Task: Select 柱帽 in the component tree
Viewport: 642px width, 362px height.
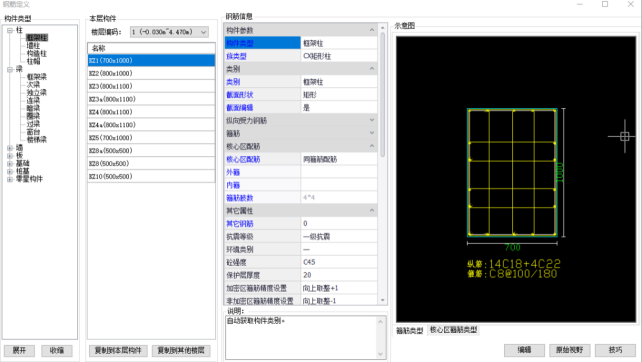Action: 33,61
